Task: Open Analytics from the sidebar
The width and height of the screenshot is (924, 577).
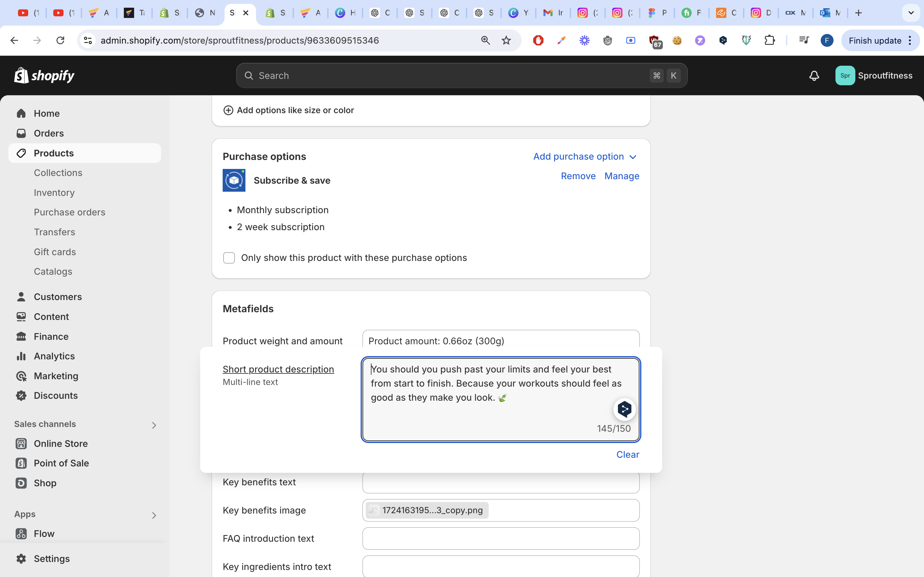Action: point(54,356)
